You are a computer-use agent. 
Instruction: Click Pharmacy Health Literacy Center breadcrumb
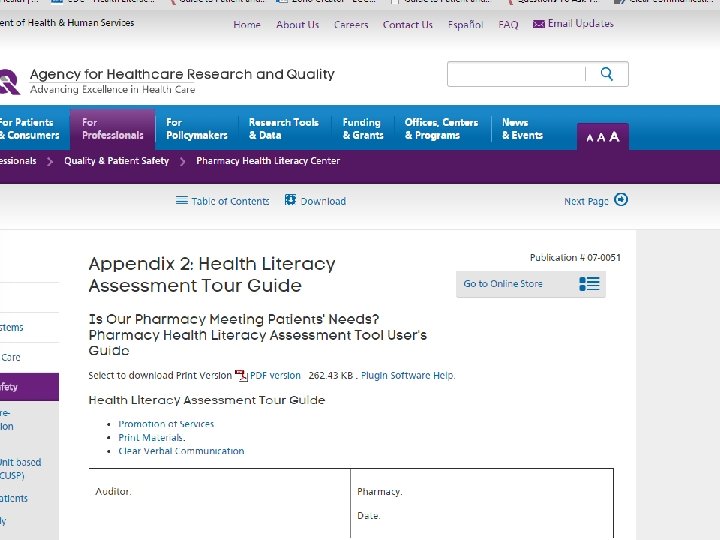coord(268,161)
